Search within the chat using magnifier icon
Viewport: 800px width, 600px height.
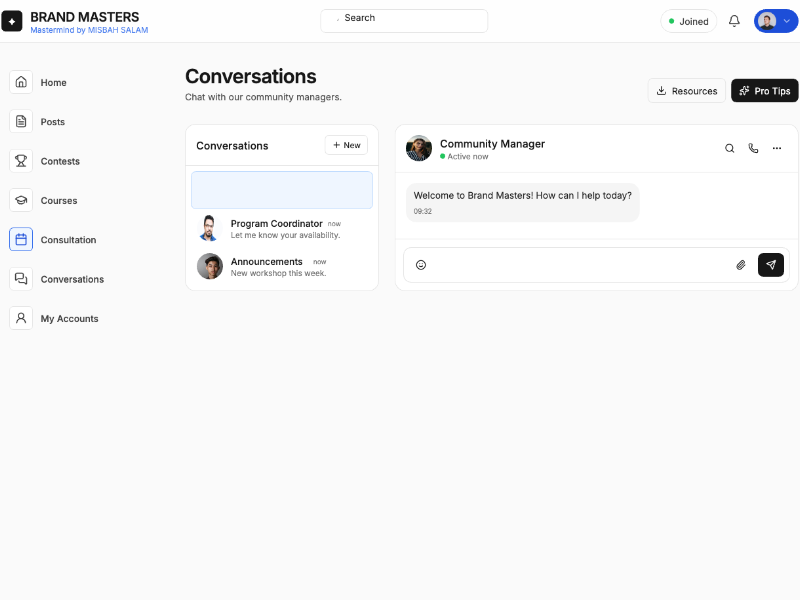pos(730,148)
